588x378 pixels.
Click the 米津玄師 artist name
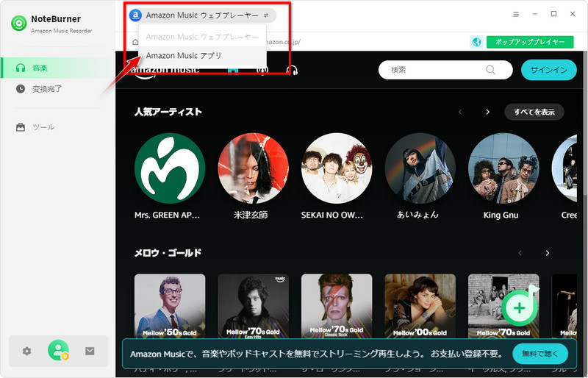pyautogui.click(x=251, y=215)
